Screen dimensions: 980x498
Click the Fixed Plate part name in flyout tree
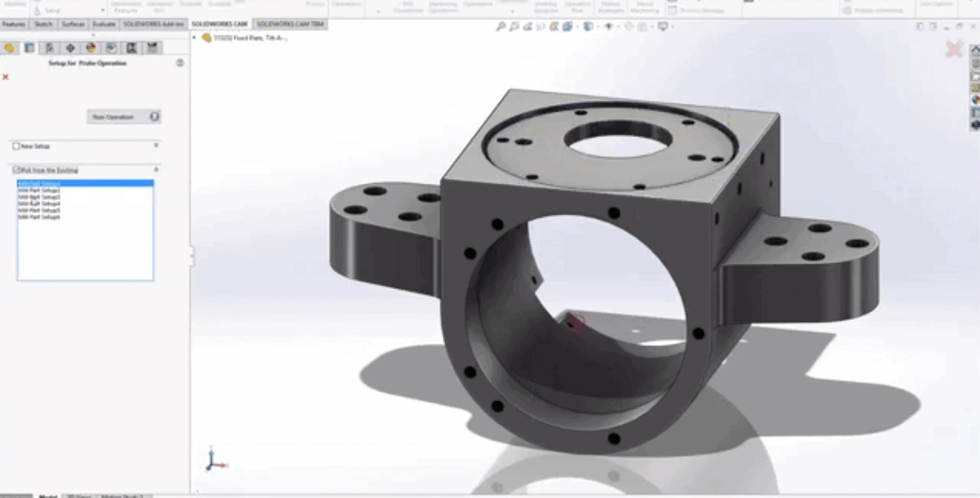pos(250,37)
